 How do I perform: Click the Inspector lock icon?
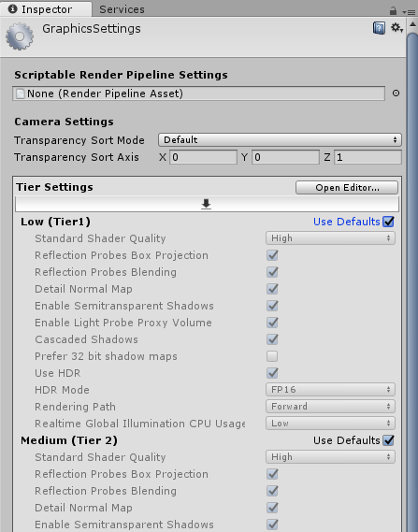tap(394, 11)
